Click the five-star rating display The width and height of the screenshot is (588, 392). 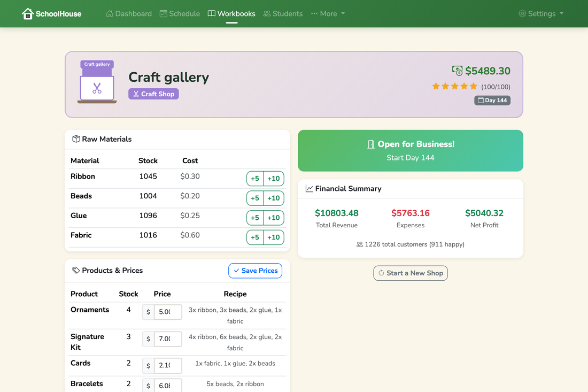(x=454, y=86)
